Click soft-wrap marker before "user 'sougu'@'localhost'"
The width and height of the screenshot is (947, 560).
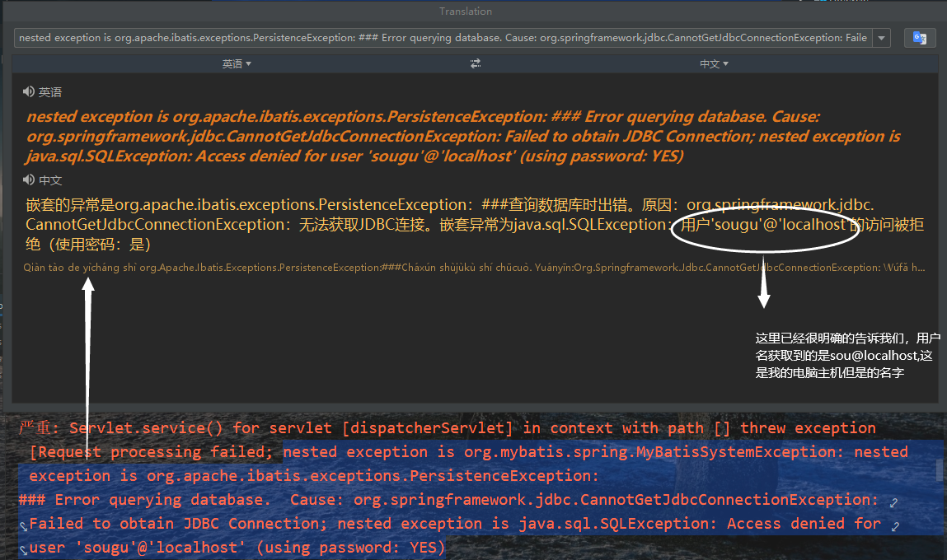[x=23, y=547]
